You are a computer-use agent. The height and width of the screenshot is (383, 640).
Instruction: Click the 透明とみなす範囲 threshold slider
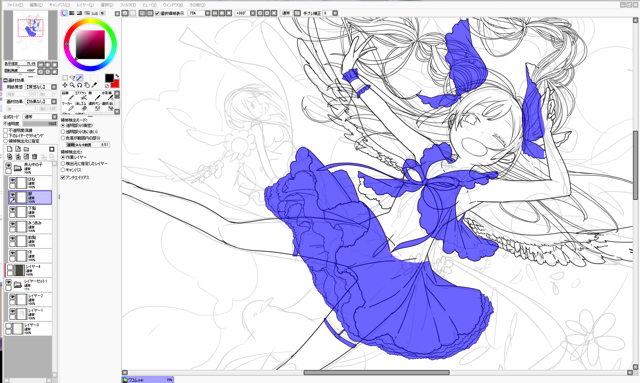88,145
